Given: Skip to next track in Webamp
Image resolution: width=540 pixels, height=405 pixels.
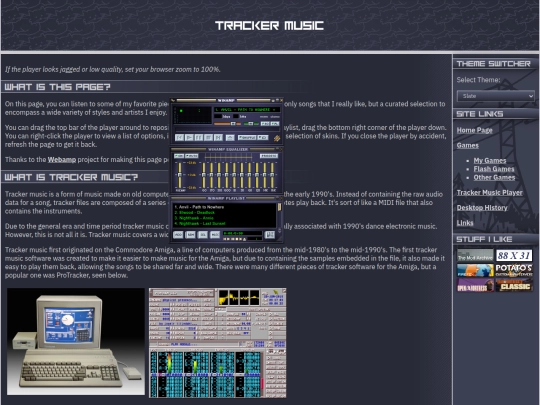Looking at the screenshot, I should click(x=218, y=137).
